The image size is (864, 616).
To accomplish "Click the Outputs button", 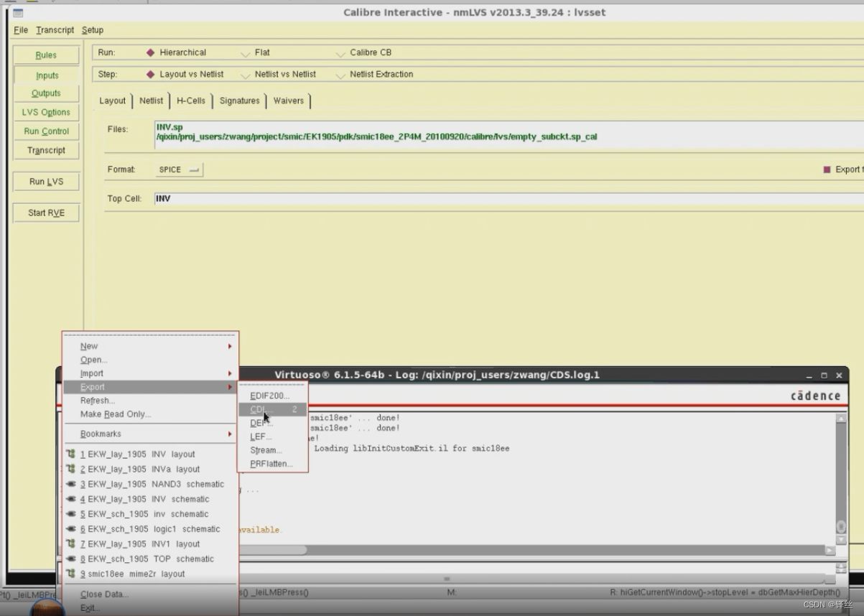I will [46, 93].
